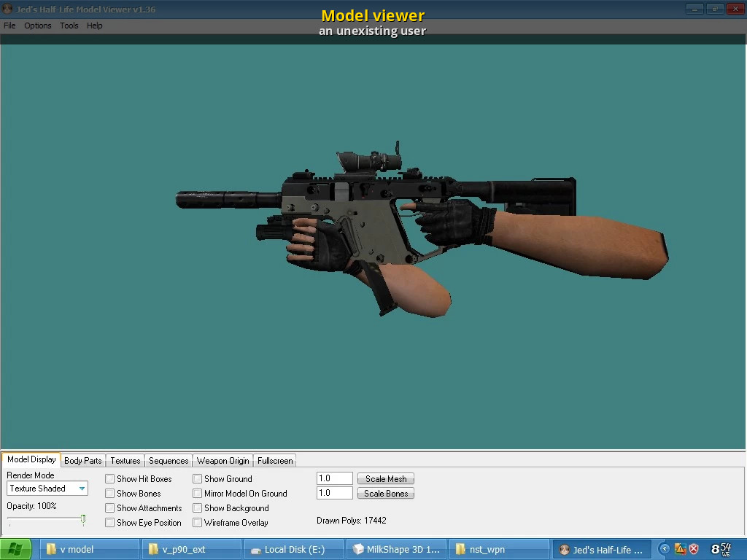Open MilkShape 3D from the taskbar

click(395, 549)
